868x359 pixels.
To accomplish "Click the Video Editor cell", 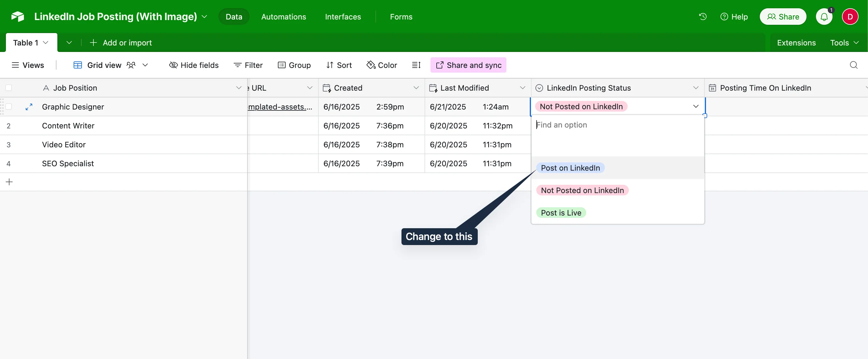I will [x=143, y=144].
